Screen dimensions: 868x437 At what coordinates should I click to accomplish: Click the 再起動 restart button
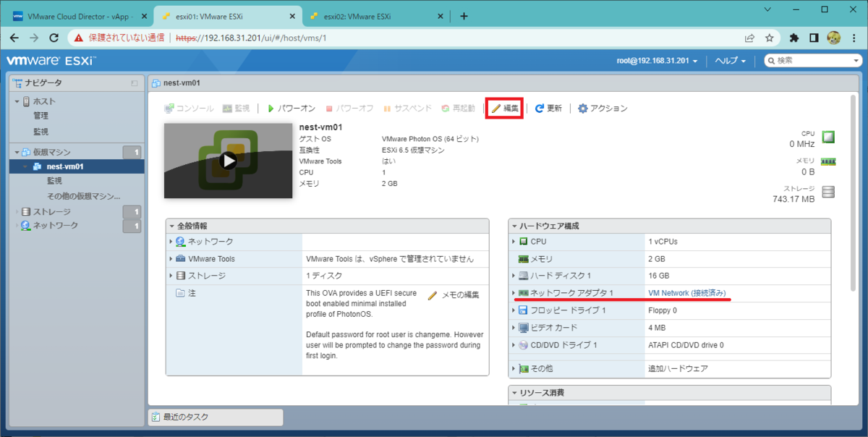tap(458, 109)
